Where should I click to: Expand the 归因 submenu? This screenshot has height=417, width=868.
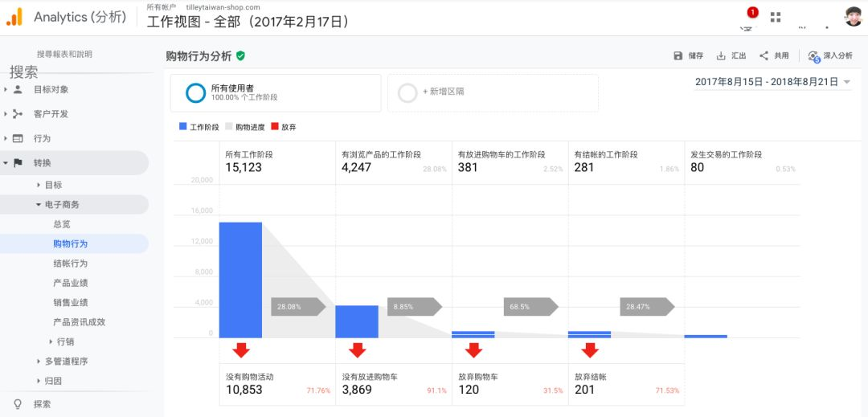[39, 381]
